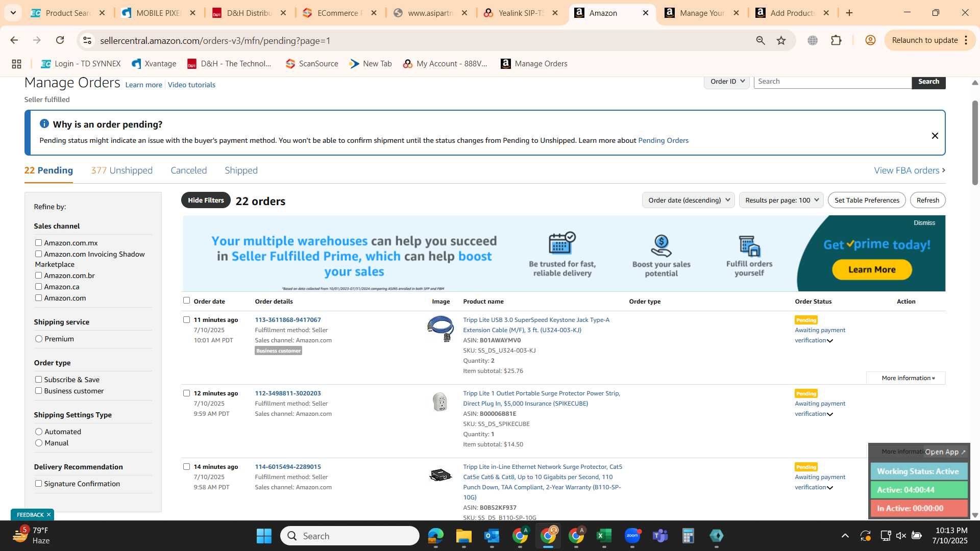
Task: Open Video tutorials link
Action: (191, 85)
